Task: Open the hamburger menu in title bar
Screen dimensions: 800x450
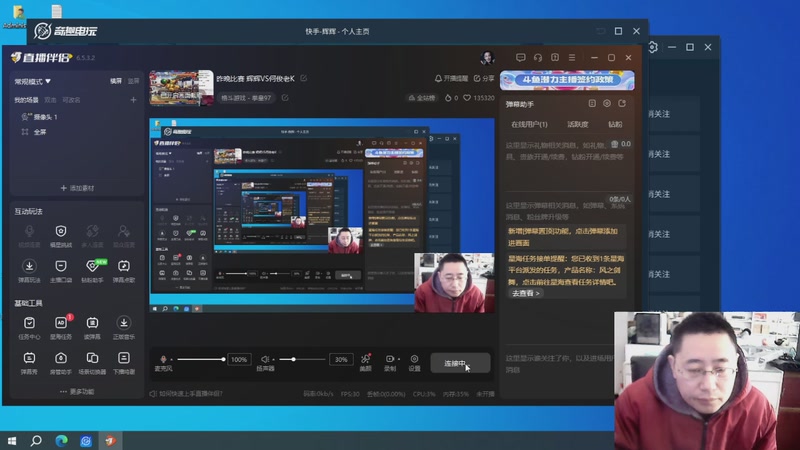Action: coord(572,58)
